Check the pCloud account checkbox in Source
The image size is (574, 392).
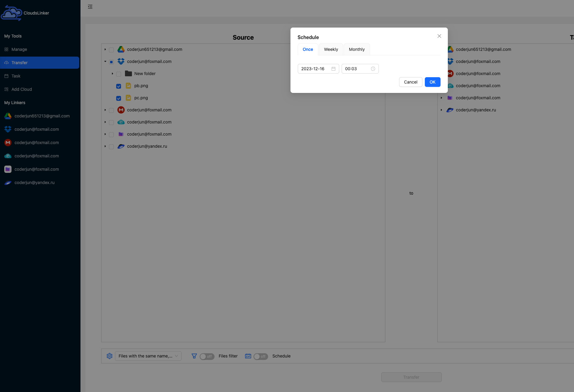(x=111, y=122)
